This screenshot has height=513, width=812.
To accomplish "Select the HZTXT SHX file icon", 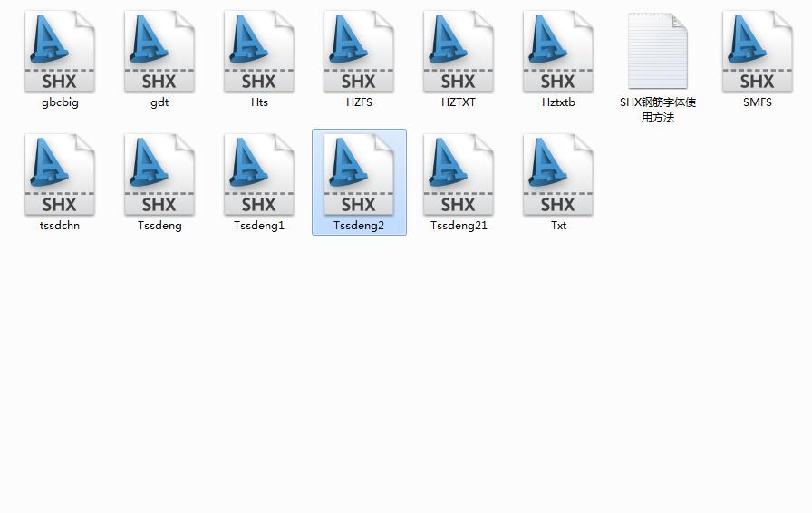I will click(x=459, y=52).
